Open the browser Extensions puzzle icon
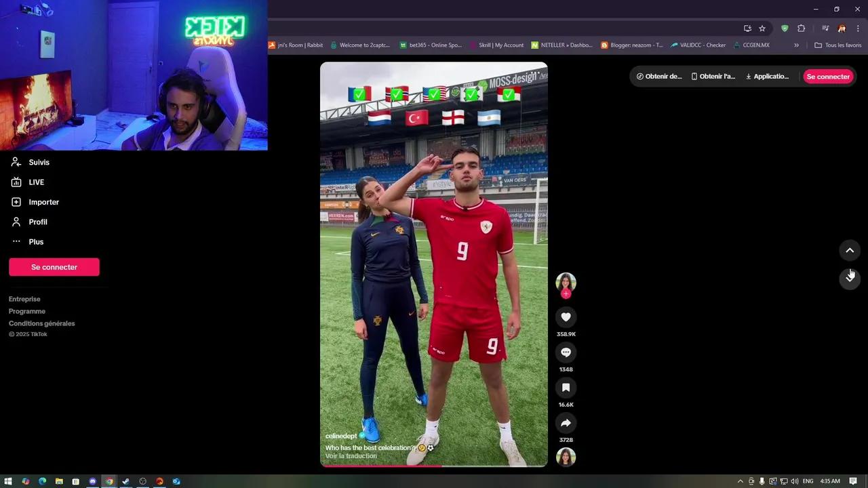Screen dimensions: 868x488 tap(801, 28)
